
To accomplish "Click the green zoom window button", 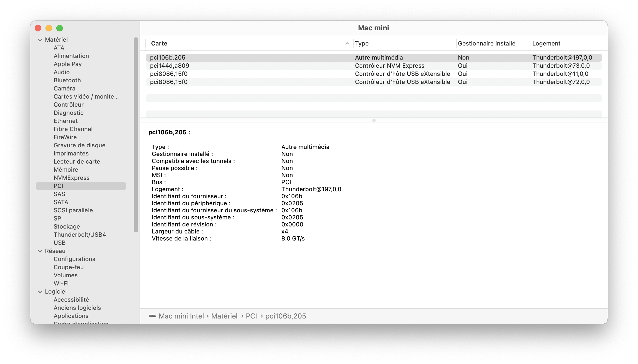I will (60, 28).
